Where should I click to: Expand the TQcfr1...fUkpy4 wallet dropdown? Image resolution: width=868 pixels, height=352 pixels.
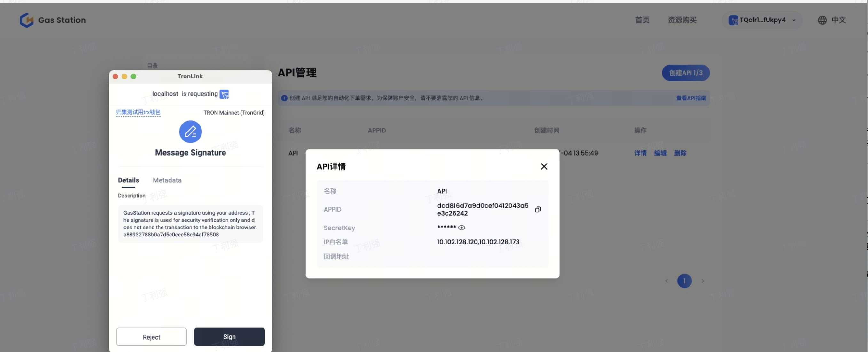pos(762,20)
